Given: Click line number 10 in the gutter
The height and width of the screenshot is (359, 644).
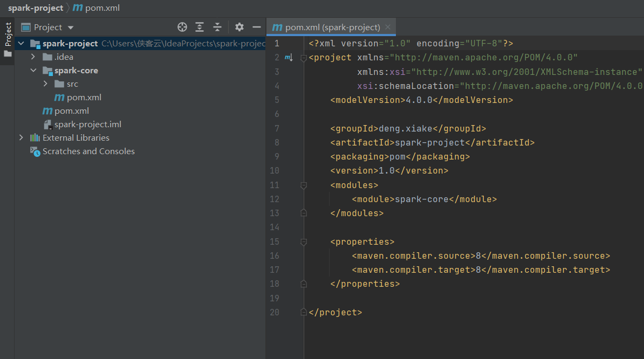Looking at the screenshot, I should point(275,171).
